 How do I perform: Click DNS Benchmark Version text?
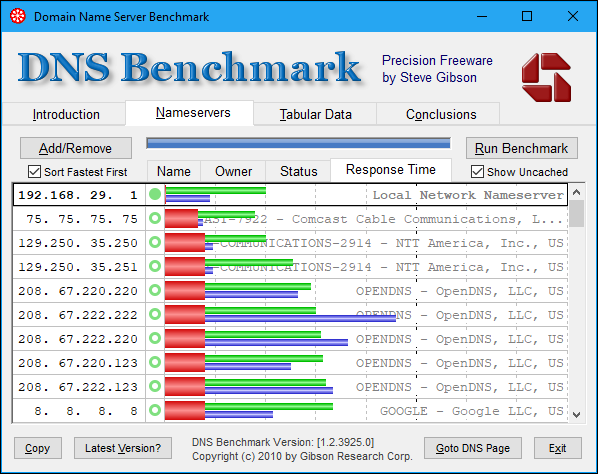pos(283,442)
